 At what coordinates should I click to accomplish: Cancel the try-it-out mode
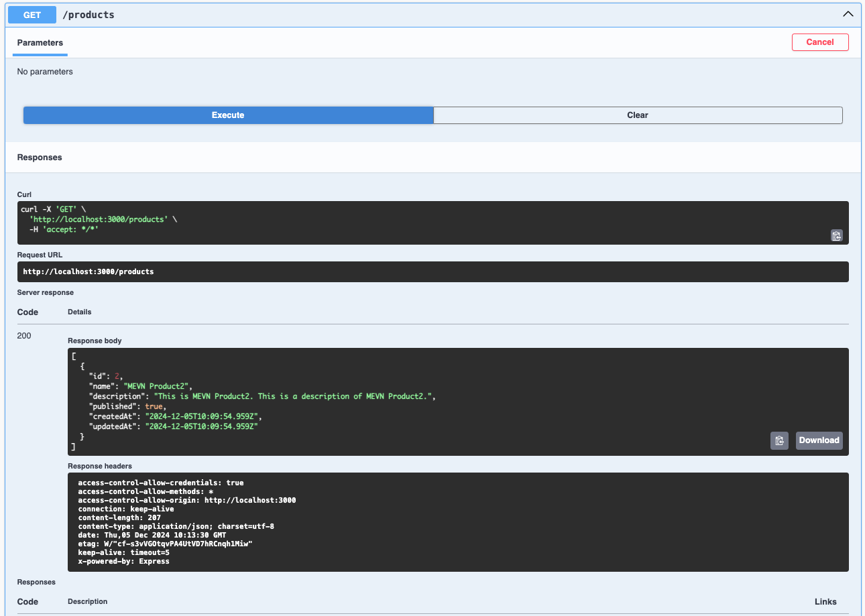point(820,42)
